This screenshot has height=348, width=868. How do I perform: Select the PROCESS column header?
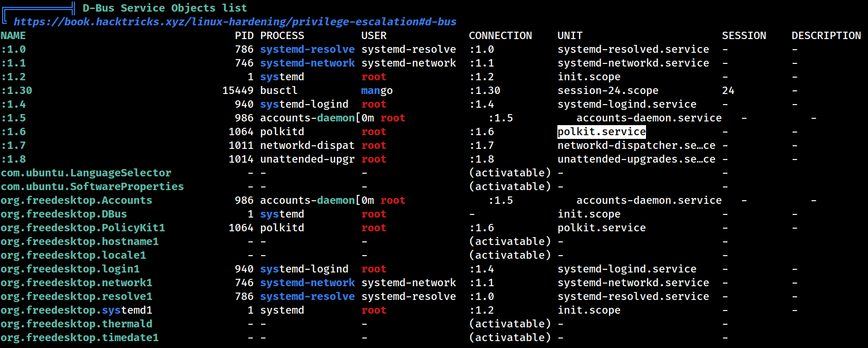282,35
